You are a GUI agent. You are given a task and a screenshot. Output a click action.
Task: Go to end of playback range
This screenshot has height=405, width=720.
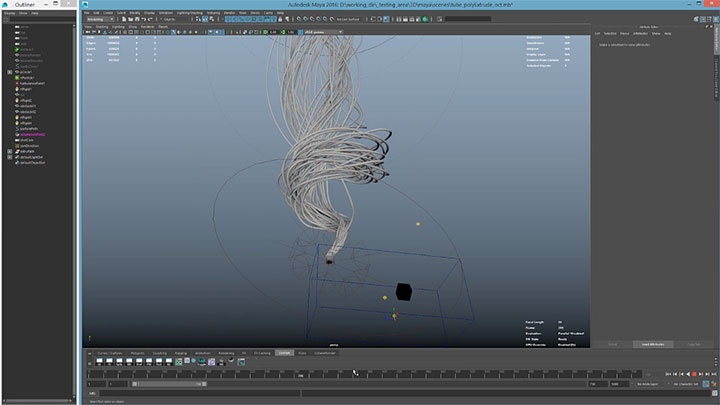click(x=714, y=374)
